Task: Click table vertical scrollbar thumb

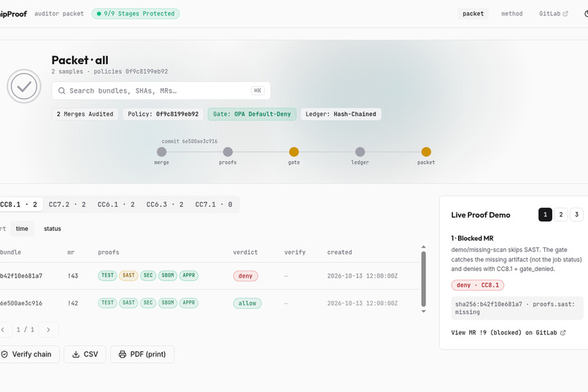Action: click(423, 279)
